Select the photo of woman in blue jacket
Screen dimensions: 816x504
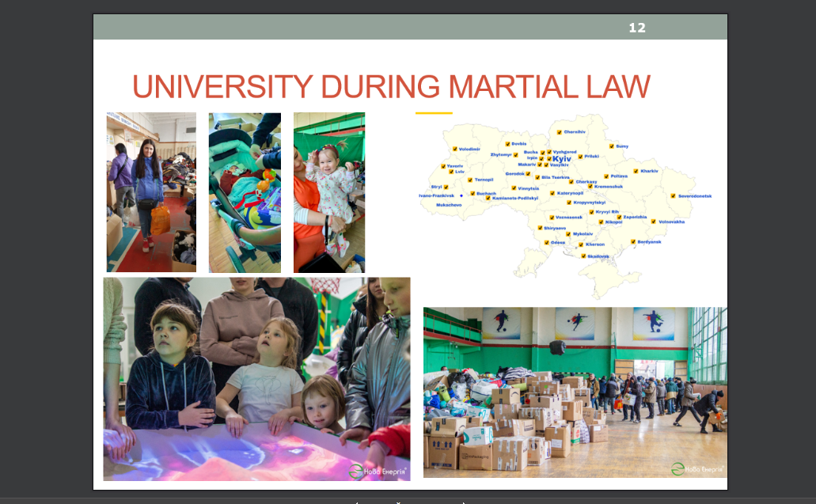pos(151,192)
